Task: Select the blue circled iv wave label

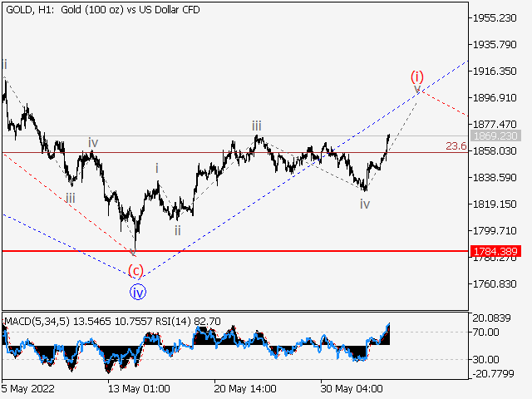Action: click(138, 293)
